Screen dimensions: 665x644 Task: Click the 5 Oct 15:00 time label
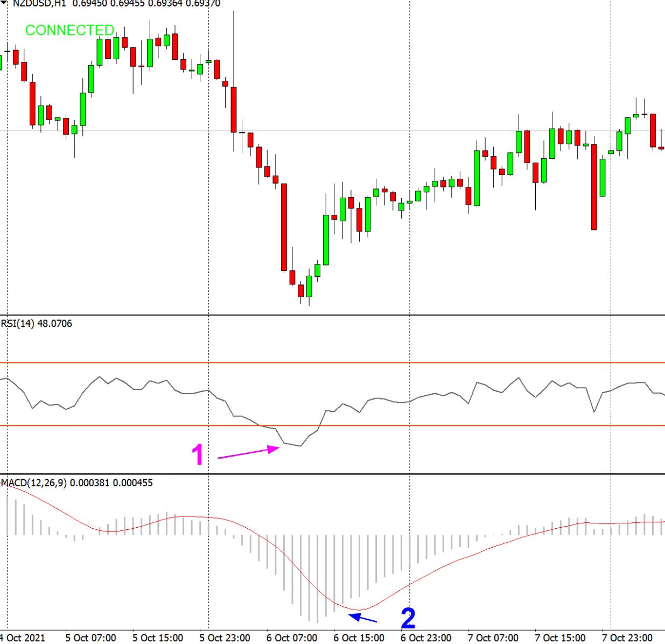158,638
